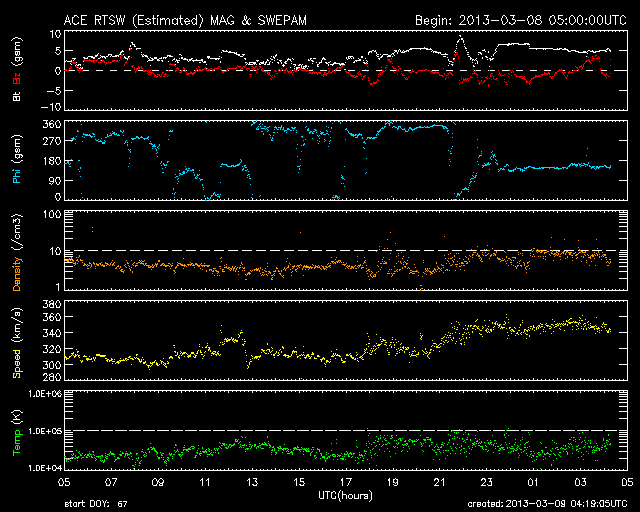This screenshot has height=512, width=640.
Task: Click the '-10' tick on the Bt/Bz axis
Action: coord(51,107)
